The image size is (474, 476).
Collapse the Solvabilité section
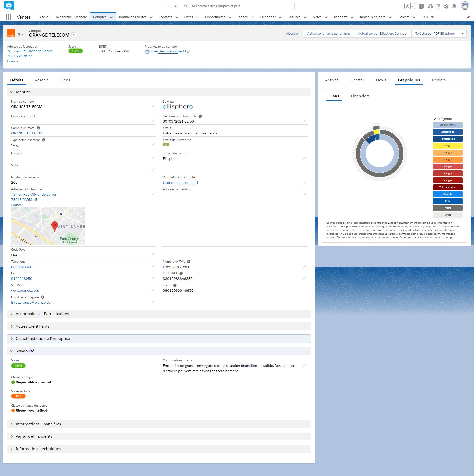coord(159,351)
